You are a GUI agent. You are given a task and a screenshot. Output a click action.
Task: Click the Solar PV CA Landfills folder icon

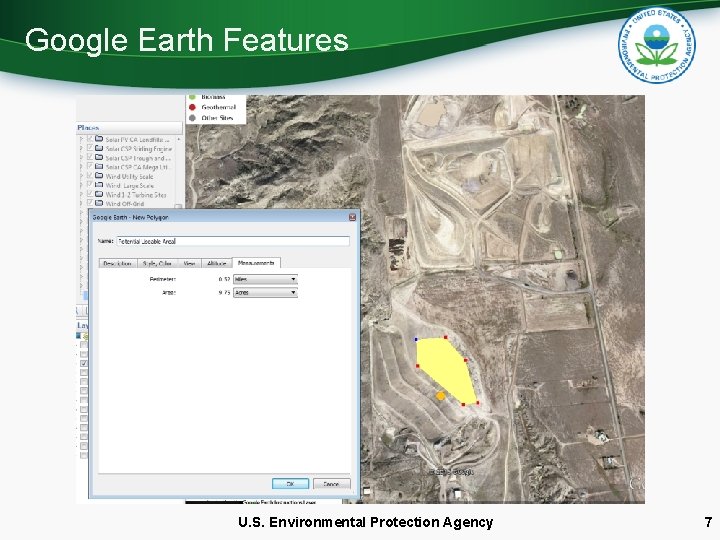click(99, 139)
